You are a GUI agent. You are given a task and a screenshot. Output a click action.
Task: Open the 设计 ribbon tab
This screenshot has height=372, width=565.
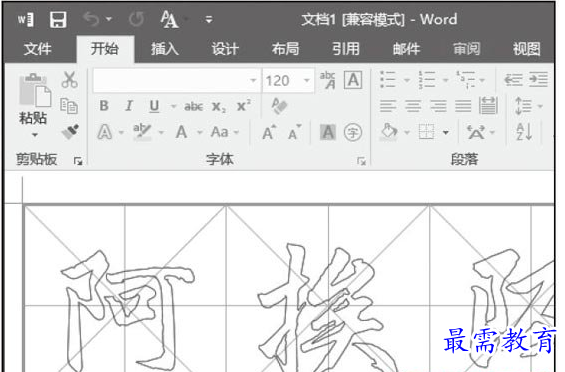coord(225,49)
